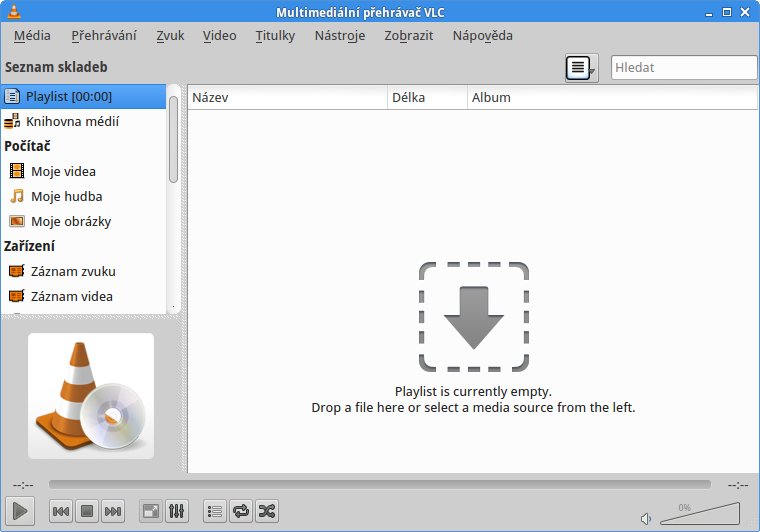Click the Záznam videa capture icon
Screen dimensions: 760x532
tap(17, 296)
